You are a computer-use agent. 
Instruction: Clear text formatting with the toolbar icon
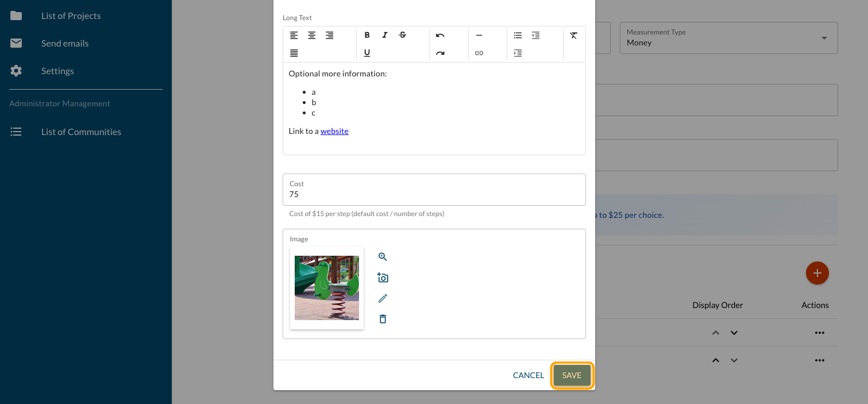click(x=573, y=35)
